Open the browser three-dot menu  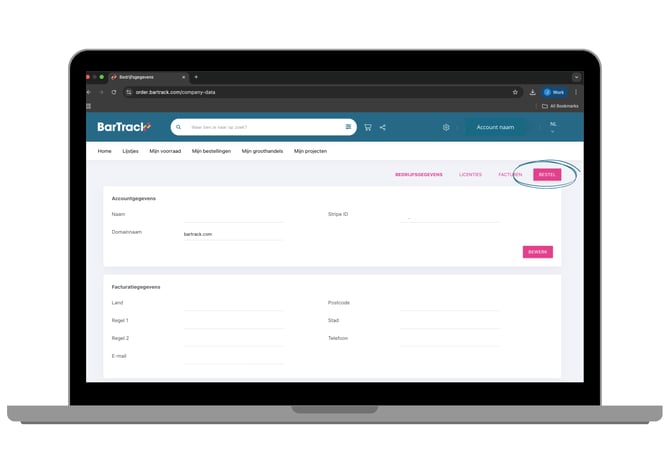click(x=576, y=92)
